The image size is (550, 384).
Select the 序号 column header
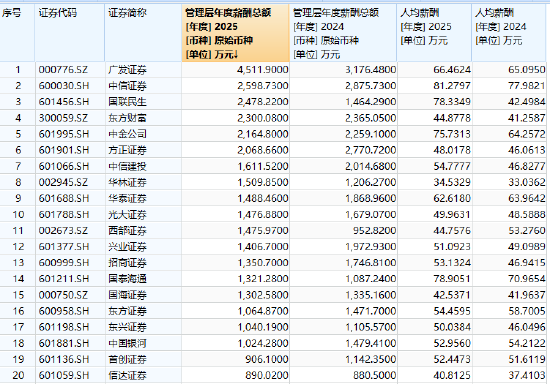click(x=17, y=33)
